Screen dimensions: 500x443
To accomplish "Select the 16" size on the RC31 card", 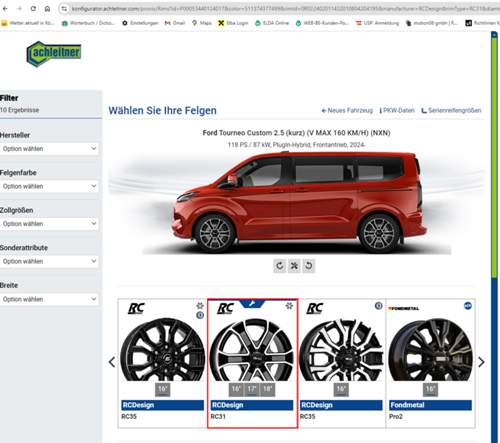I will tap(236, 389).
